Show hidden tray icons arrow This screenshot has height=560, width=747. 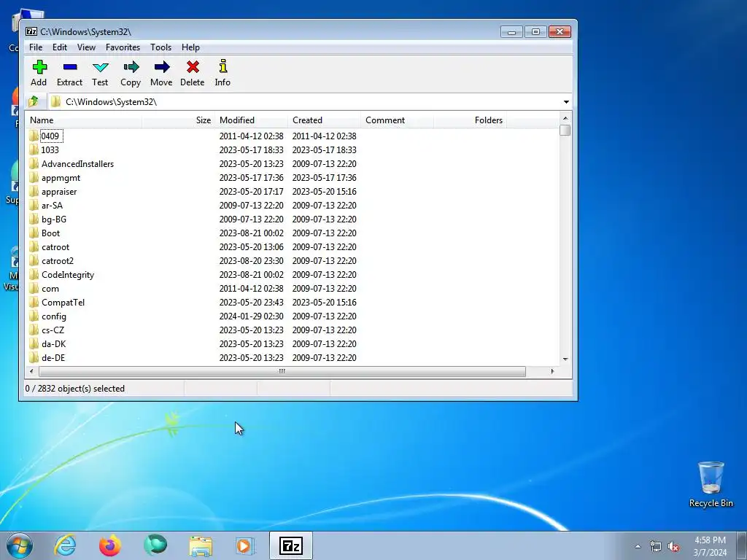coord(638,547)
